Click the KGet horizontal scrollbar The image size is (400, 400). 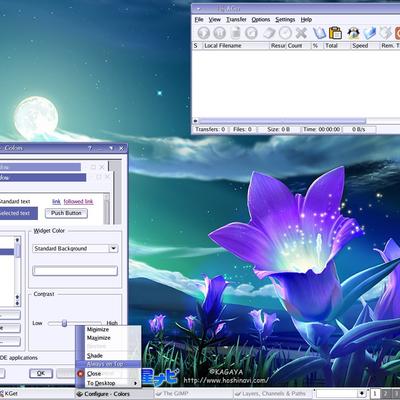[282, 121]
